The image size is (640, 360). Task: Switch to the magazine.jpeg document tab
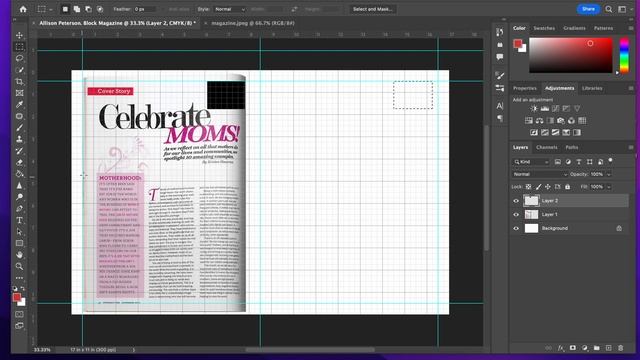[253, 23]
